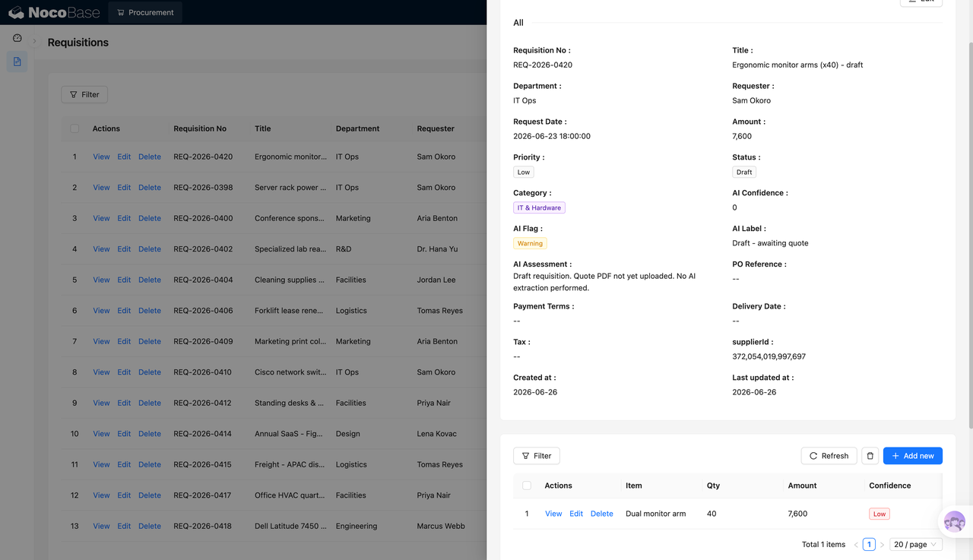View requisition REQ-2026-0420

click(101, 157)
